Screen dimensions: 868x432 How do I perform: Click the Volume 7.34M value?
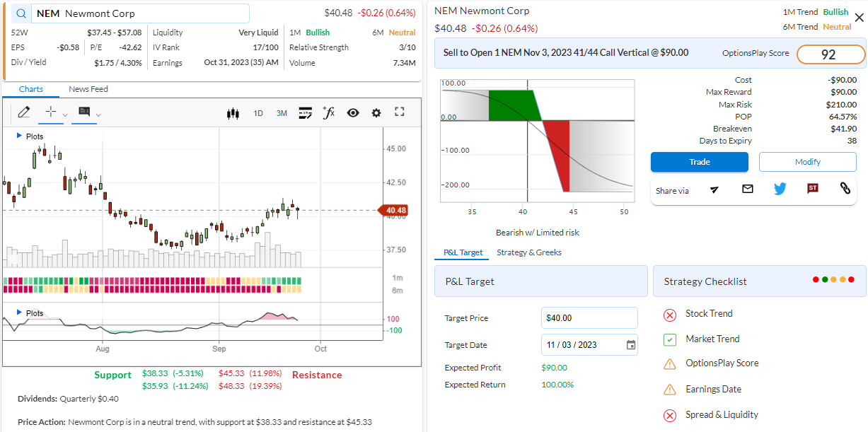(x=405, y=63)
